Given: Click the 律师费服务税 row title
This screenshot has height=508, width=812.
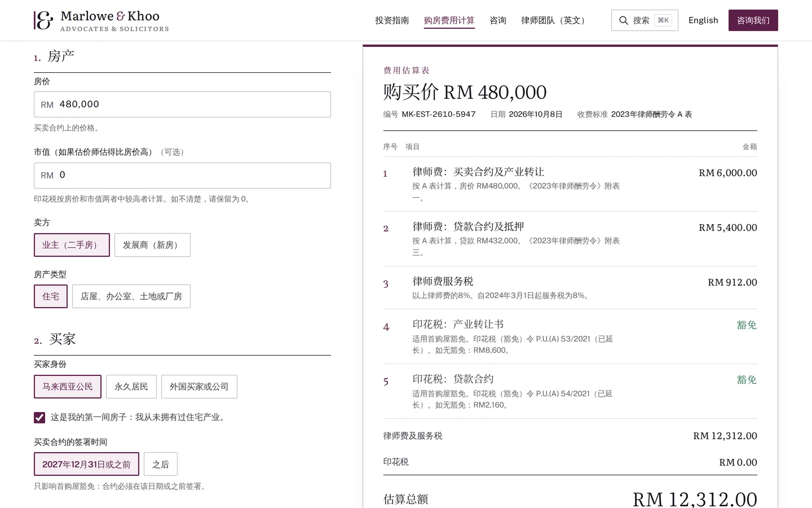Looking at the screenshot, I should pos(443,282).
